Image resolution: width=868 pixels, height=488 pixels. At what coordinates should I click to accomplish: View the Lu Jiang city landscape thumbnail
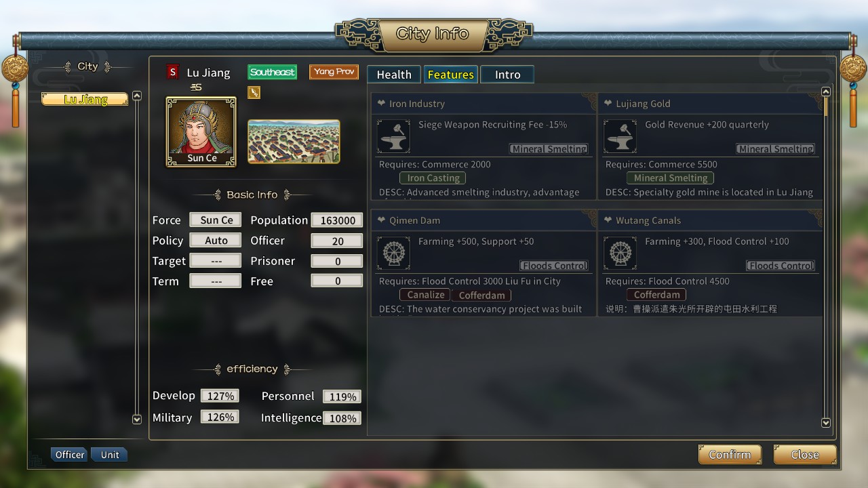point(294,142)
